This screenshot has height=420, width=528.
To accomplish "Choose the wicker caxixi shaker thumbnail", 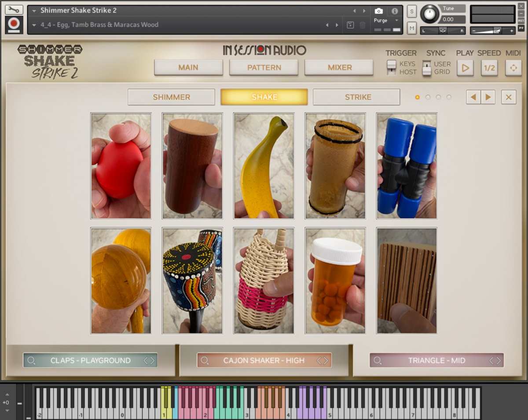I will pos(264,281).
